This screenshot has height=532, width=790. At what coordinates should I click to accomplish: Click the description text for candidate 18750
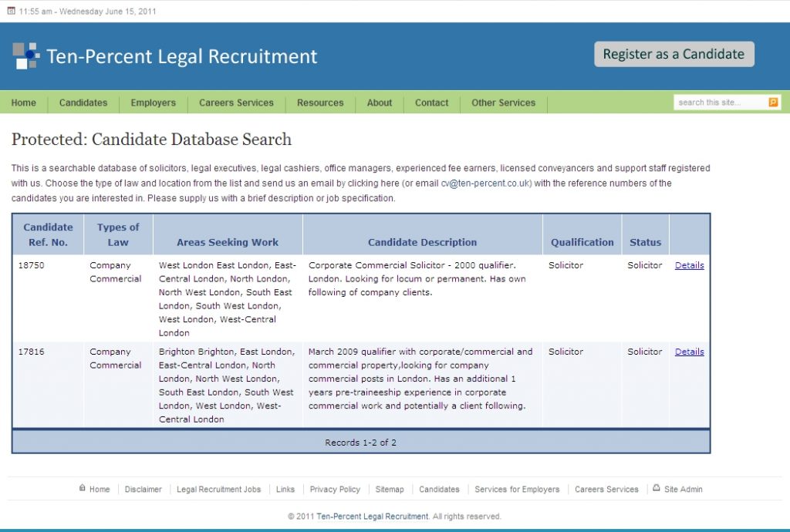(x=417, y=279)
